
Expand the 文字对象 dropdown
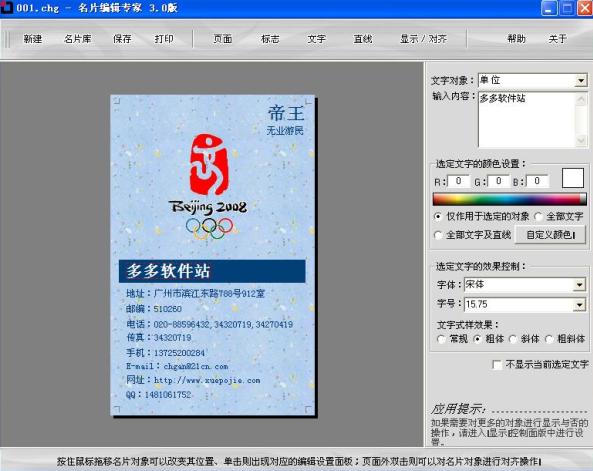581,81
